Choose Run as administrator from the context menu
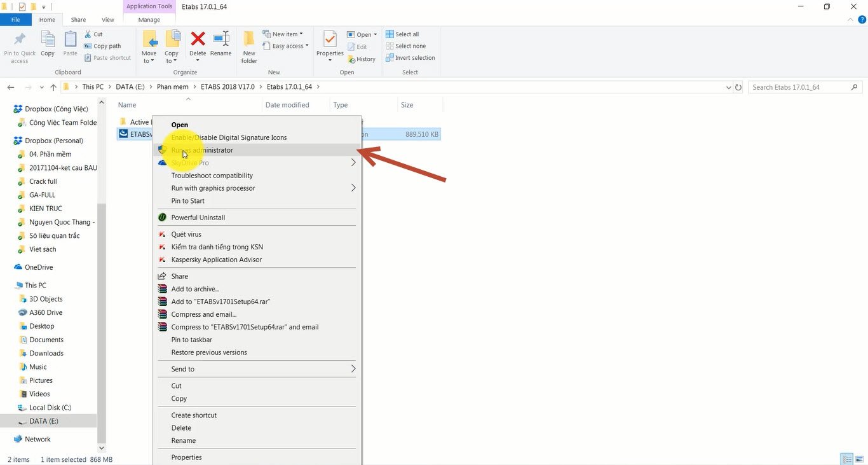 point(257,150)
